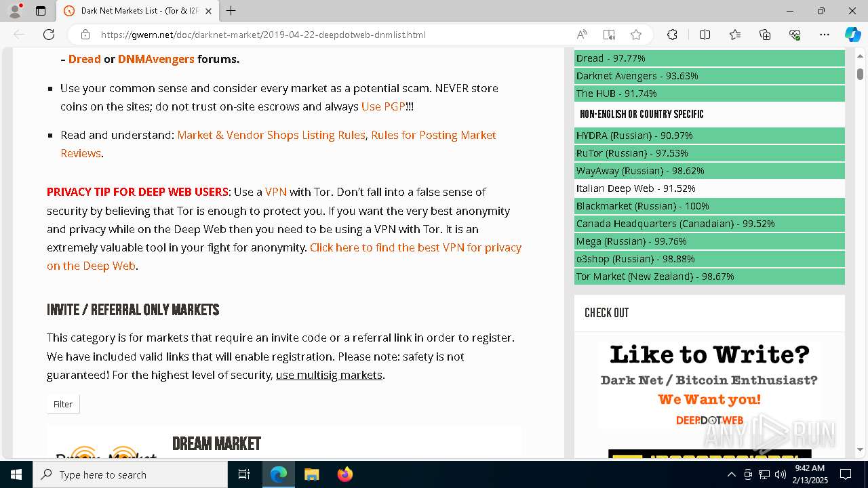Open the DNMAvengers forum link

click(x=156, y=59)
